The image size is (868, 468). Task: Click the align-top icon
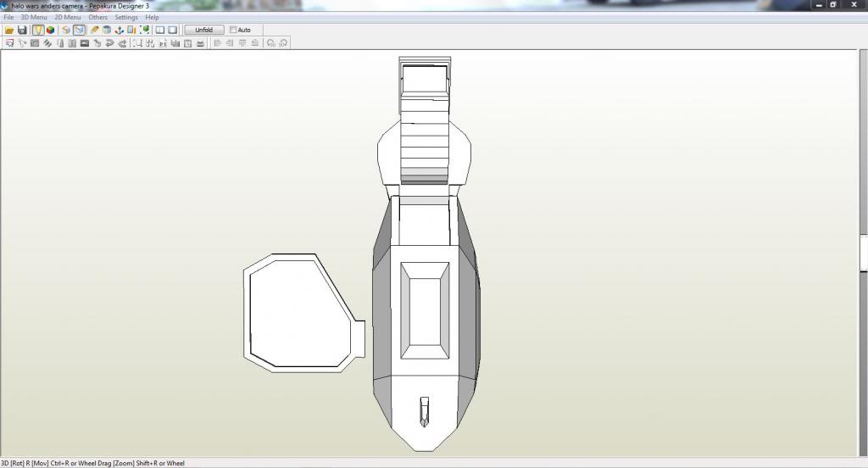point(242,43)
